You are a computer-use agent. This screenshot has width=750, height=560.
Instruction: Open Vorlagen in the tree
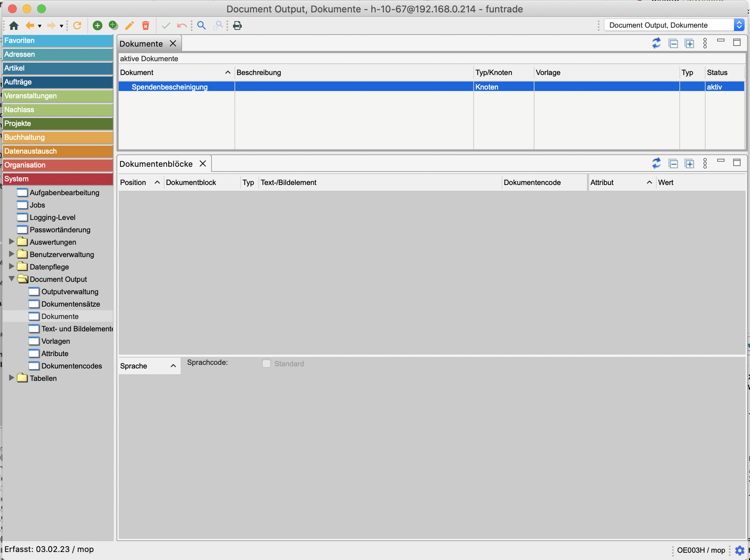pyautogui.click(x=55, y=341)
